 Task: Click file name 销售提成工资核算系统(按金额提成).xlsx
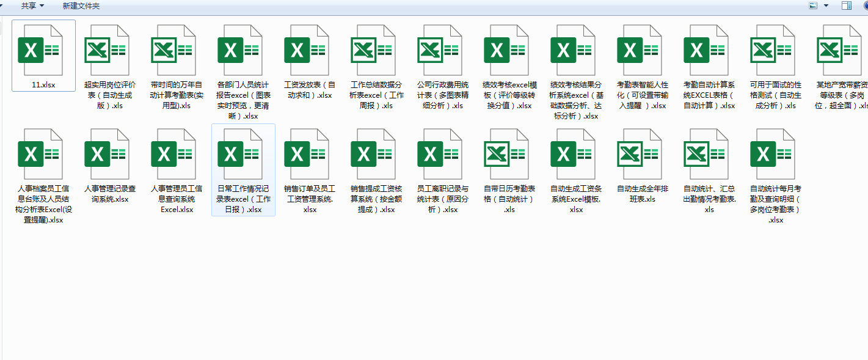(376, 199)
